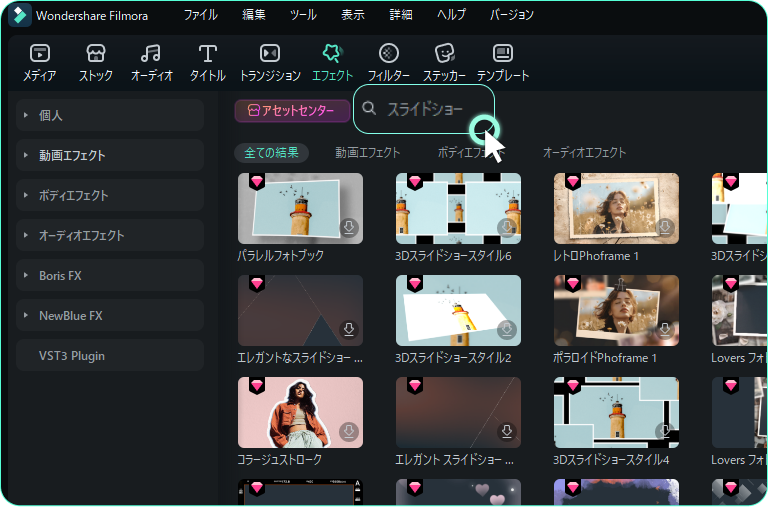Open the ストック panel

96,63
